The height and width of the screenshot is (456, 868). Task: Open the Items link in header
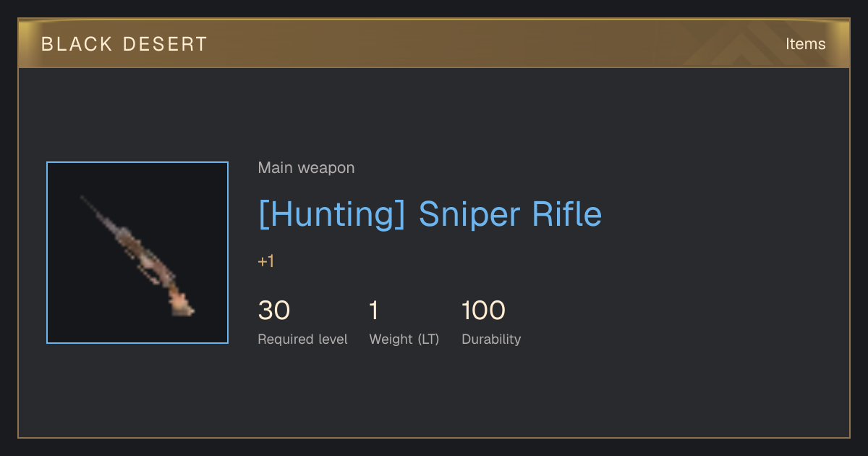click(805, 44)
